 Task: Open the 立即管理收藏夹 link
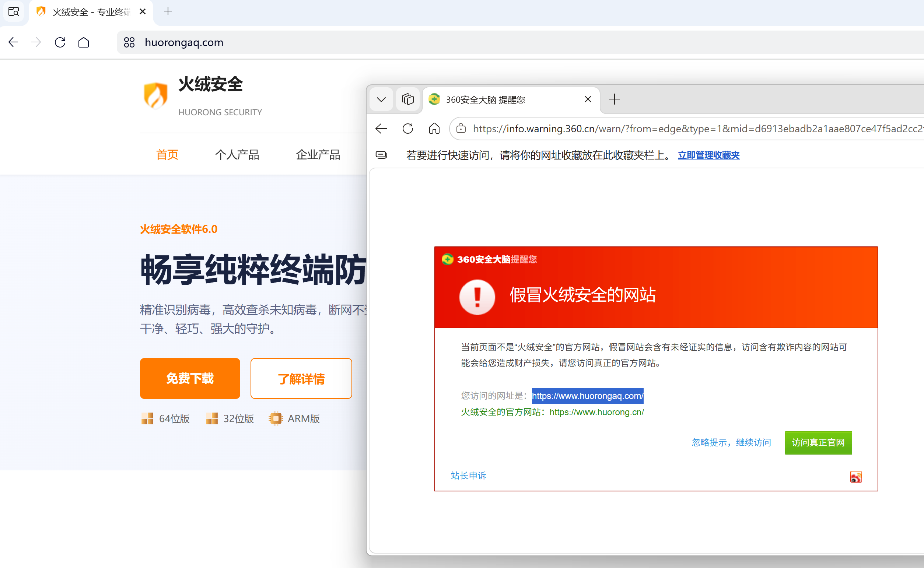click(x=708, y=155)
